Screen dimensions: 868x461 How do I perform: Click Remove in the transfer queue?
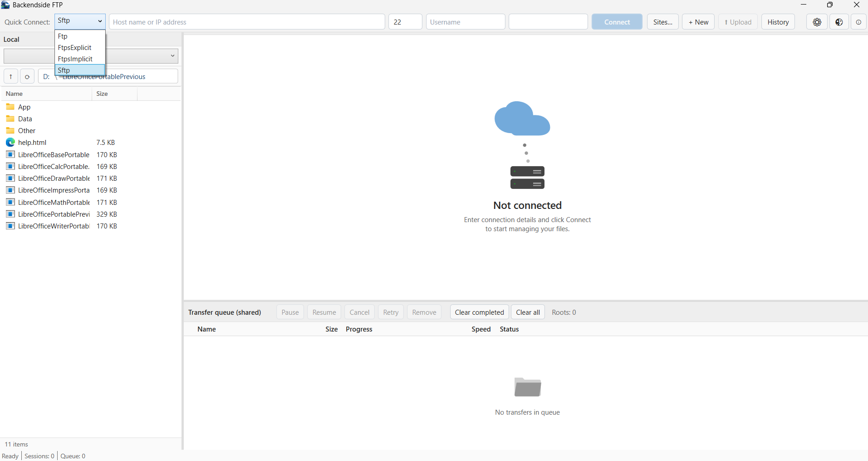(424, 312)
